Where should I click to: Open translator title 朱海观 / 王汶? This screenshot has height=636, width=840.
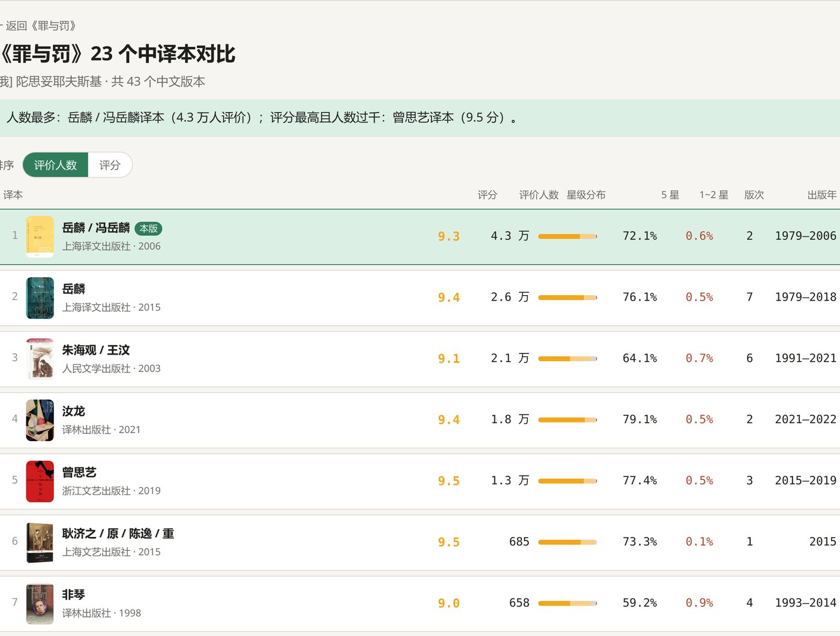point(96,350)
